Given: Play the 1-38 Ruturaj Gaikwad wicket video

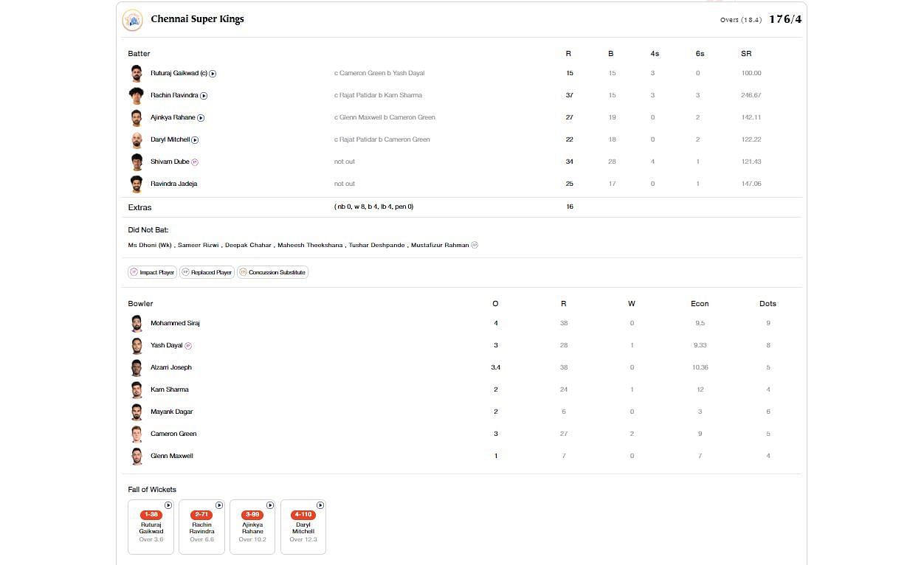Looking at the screenshot, I should point(168,505).
